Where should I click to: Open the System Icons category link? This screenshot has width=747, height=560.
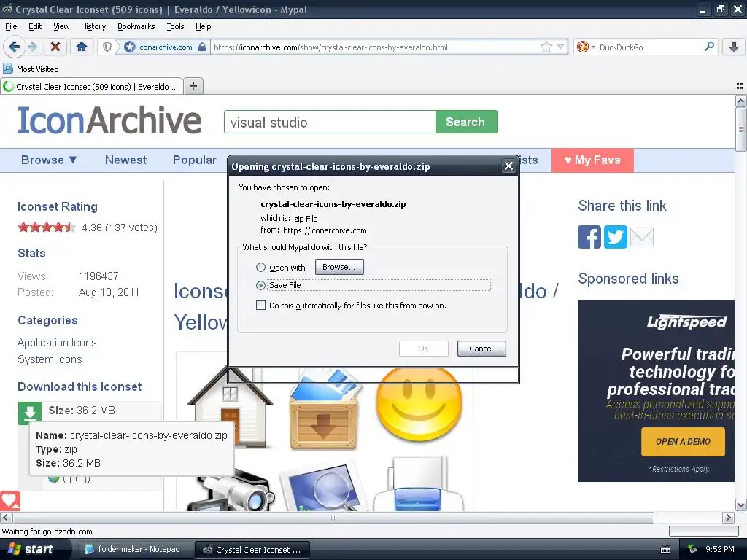pyautogui.click(x=50, y=359)
